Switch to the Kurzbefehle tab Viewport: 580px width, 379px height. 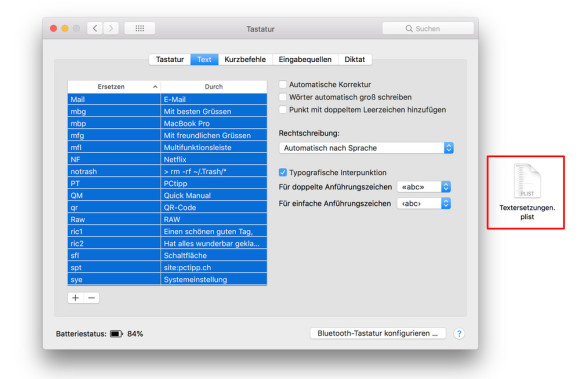(x=245, y=60)
